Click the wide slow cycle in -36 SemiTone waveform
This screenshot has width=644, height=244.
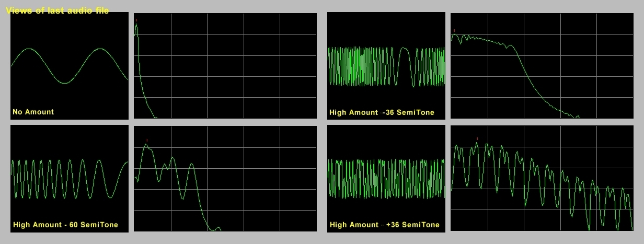coord(404,65)
